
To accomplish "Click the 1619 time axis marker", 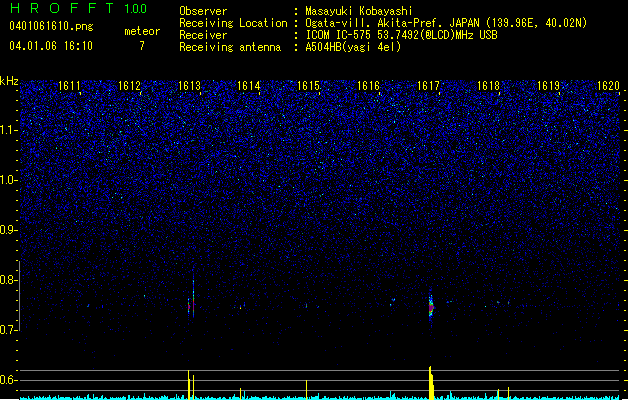I will [548, 86].
